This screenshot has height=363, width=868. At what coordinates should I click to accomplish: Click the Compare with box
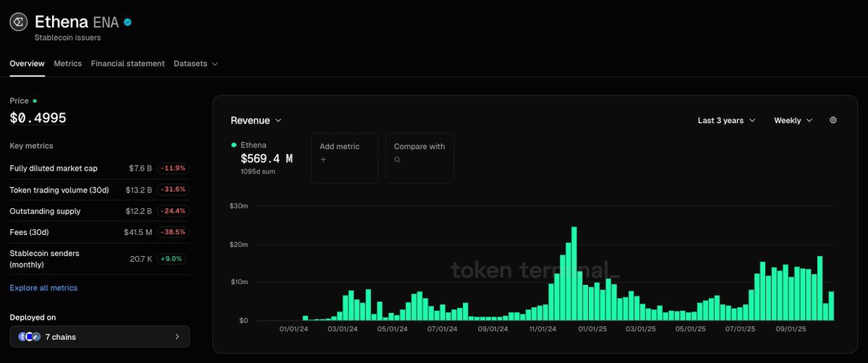420,158
